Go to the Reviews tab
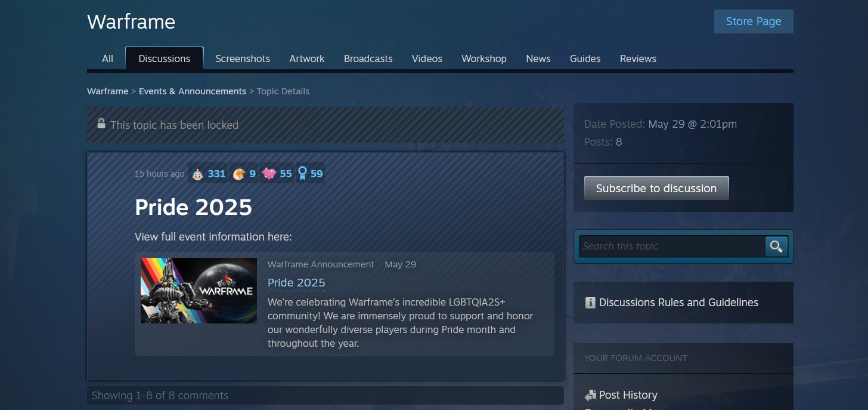The height and width of the screenshot is (410, 868). (638, 58)
